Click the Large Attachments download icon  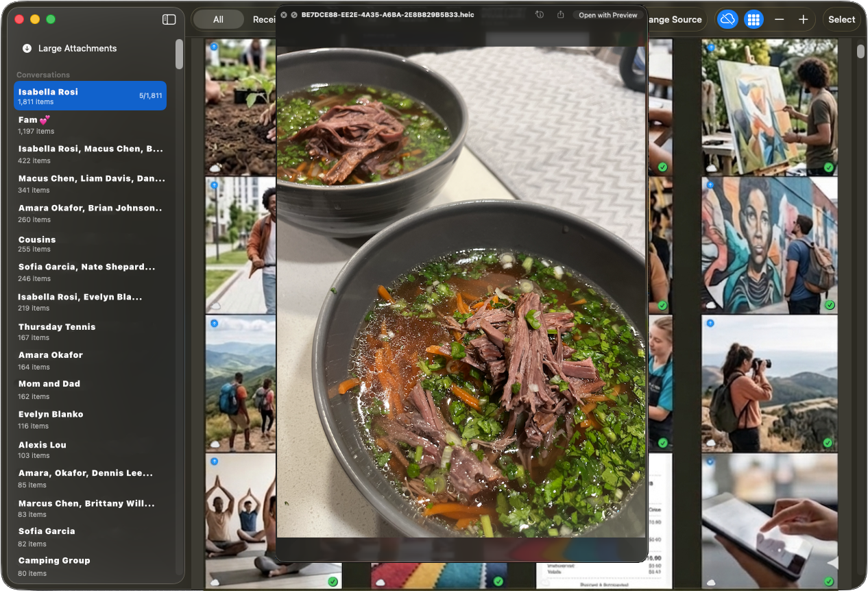pos(27,49)
